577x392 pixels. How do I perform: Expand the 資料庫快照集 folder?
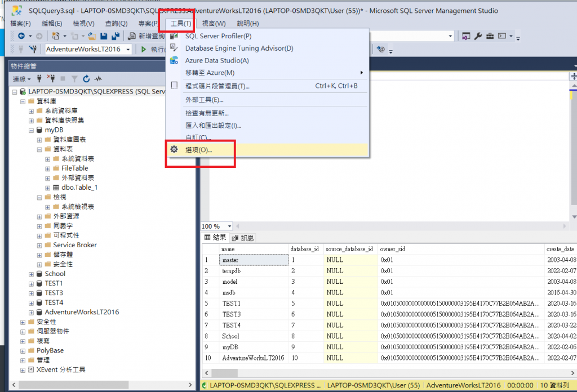[31, 121]
